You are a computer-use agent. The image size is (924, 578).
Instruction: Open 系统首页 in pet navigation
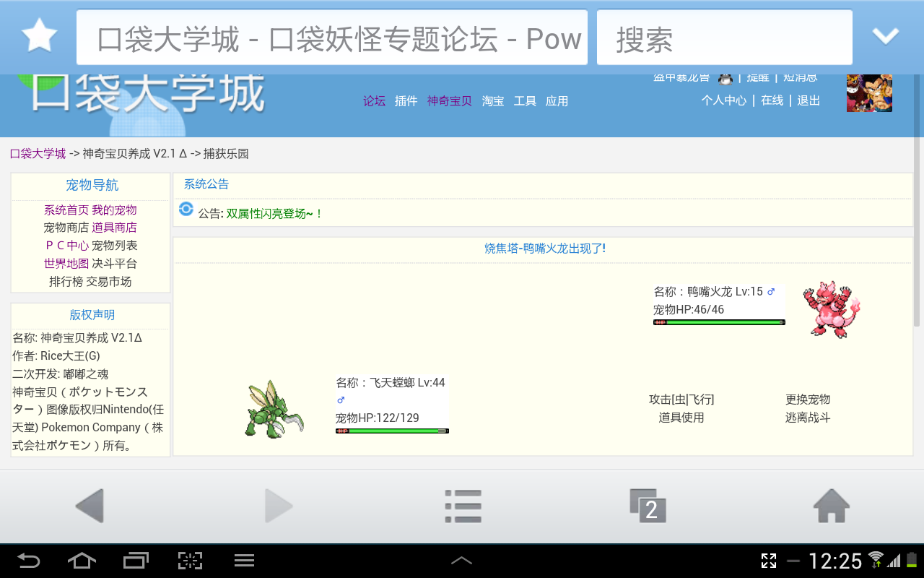tap(66, 210)
